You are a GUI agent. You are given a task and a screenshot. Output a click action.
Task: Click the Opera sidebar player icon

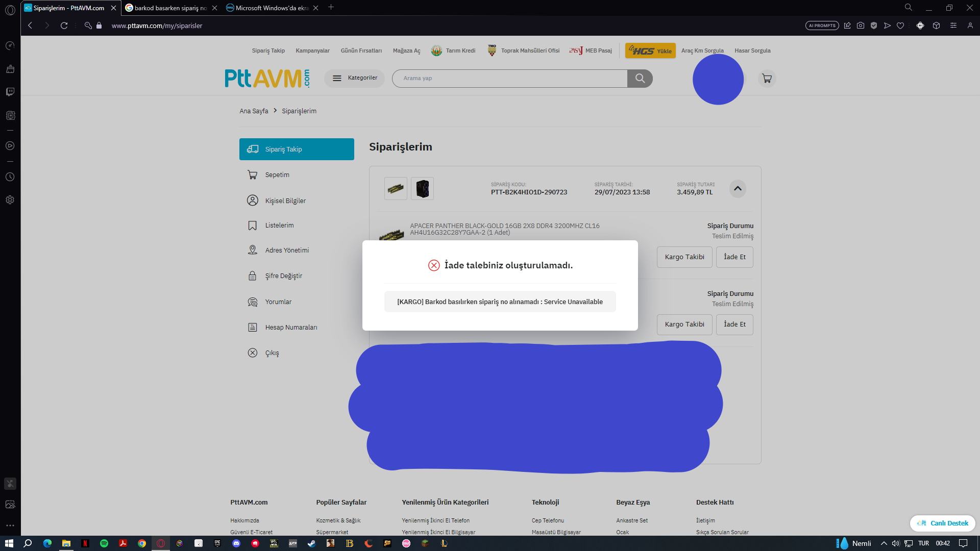pos(10,146)
